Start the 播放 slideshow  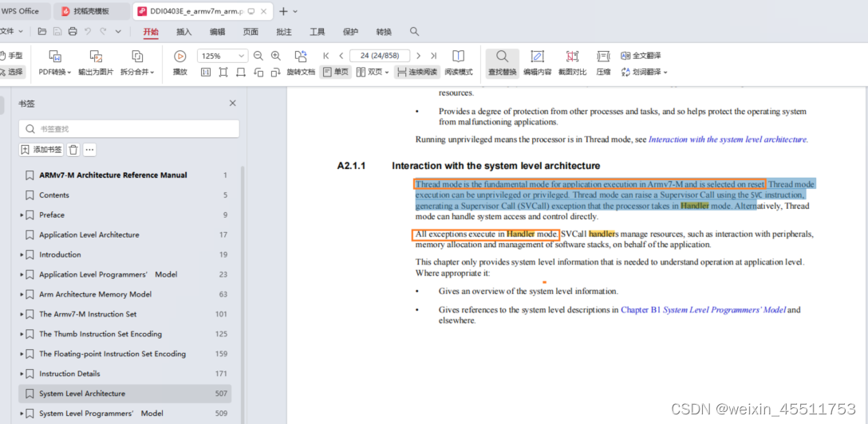pyautogui.click(x=180, y=64)
